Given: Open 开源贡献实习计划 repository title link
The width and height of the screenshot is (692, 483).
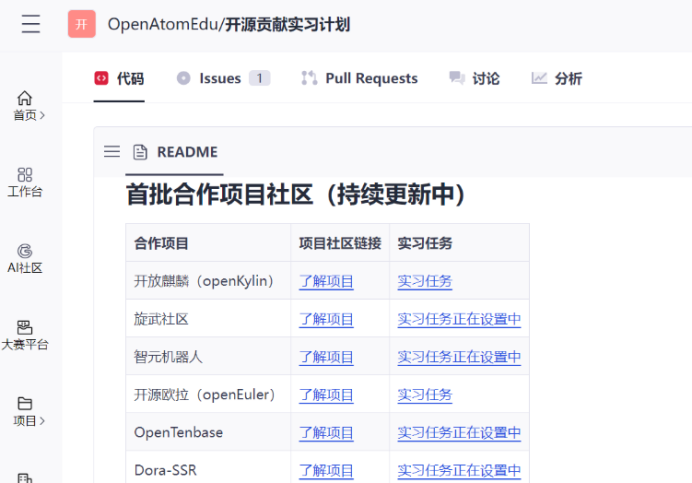Looking at the screenshot, I should (288, 24).
